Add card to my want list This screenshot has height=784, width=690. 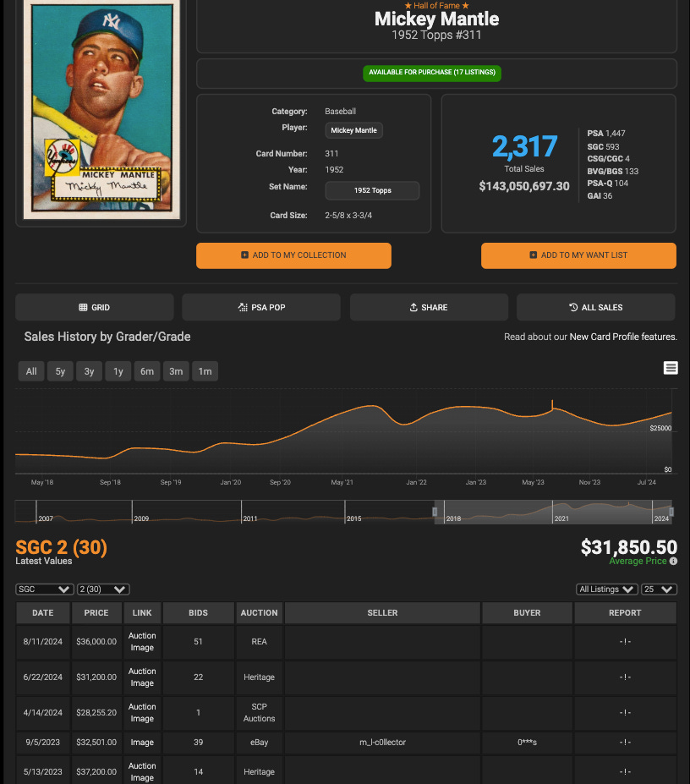[x=578, y=255]
